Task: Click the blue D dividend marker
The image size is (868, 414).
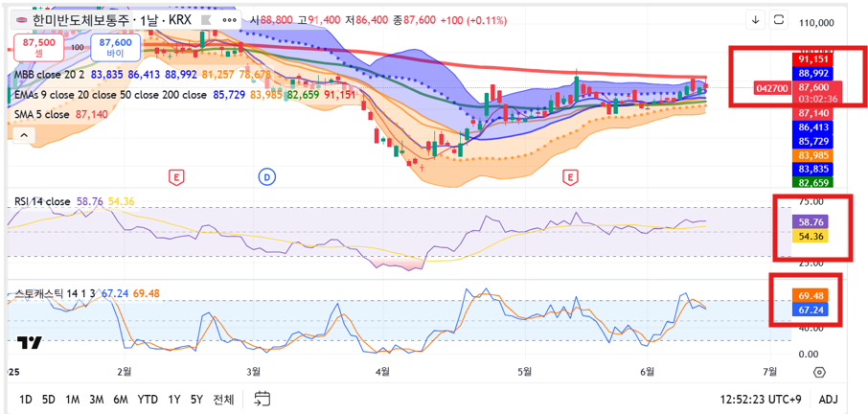Action: coord(267,177)
